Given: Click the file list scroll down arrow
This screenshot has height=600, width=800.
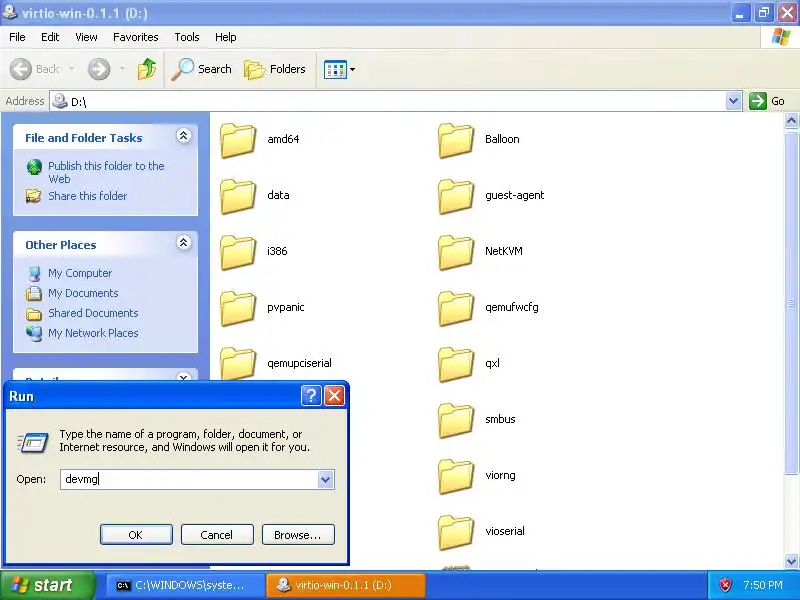Looking at the screenshot, I should click(791, 561).
